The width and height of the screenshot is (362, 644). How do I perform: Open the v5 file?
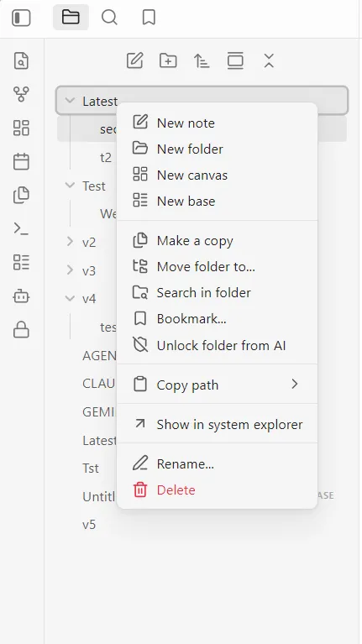point(89,525)
